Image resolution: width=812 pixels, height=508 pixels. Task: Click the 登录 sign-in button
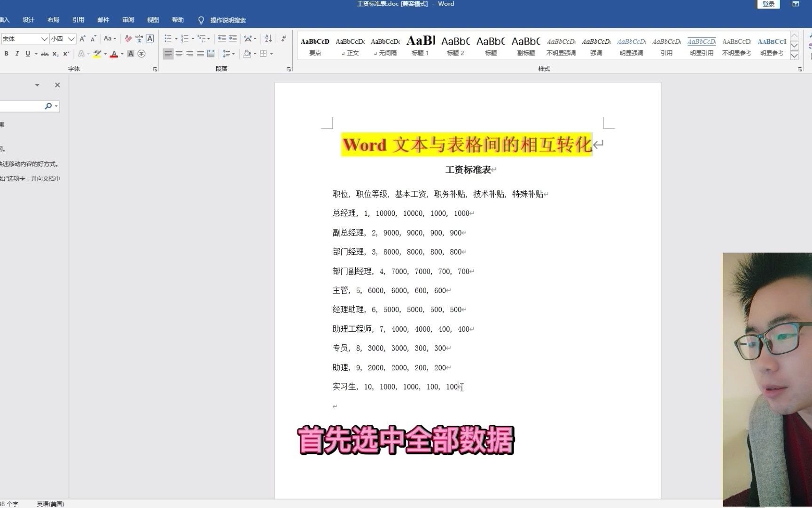click(769, 4)
